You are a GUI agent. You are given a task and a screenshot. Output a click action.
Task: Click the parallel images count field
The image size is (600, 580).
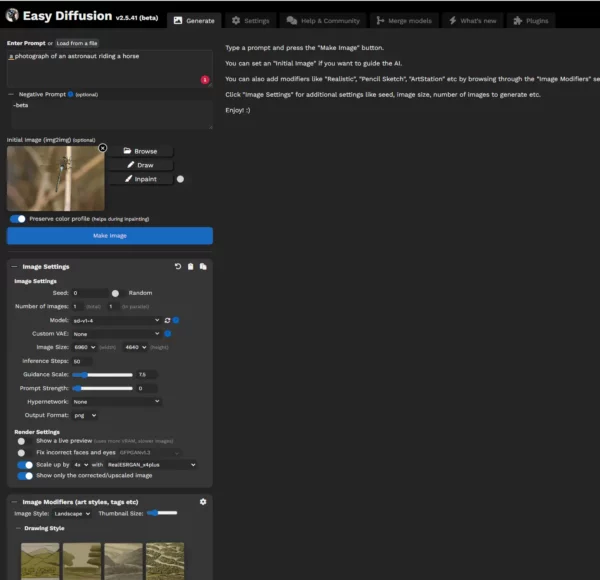(x=114, y=306)
